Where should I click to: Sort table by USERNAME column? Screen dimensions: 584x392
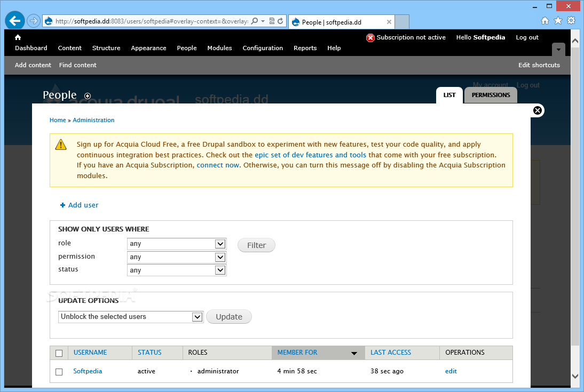90,352
